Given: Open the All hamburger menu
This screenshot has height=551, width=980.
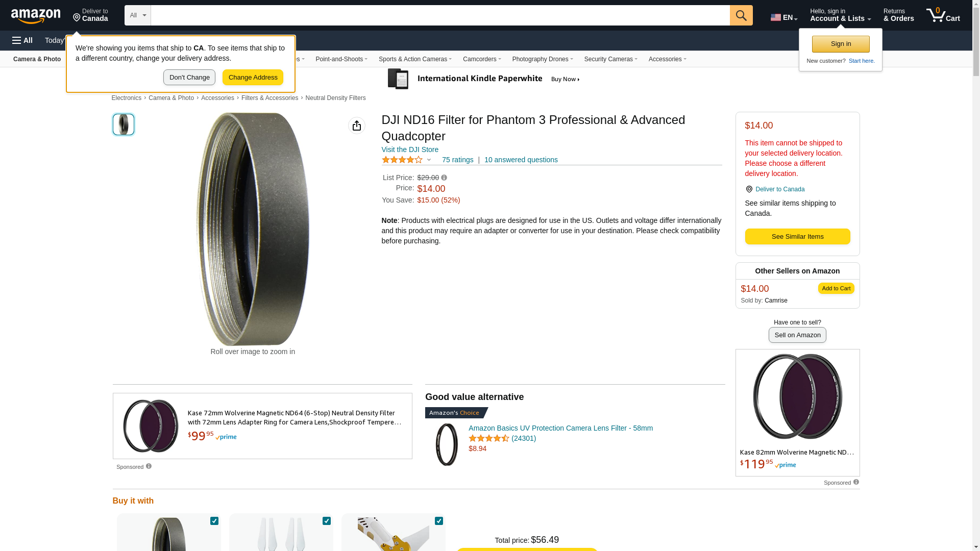Looking at the screenshot, I should tap(22, 40).
